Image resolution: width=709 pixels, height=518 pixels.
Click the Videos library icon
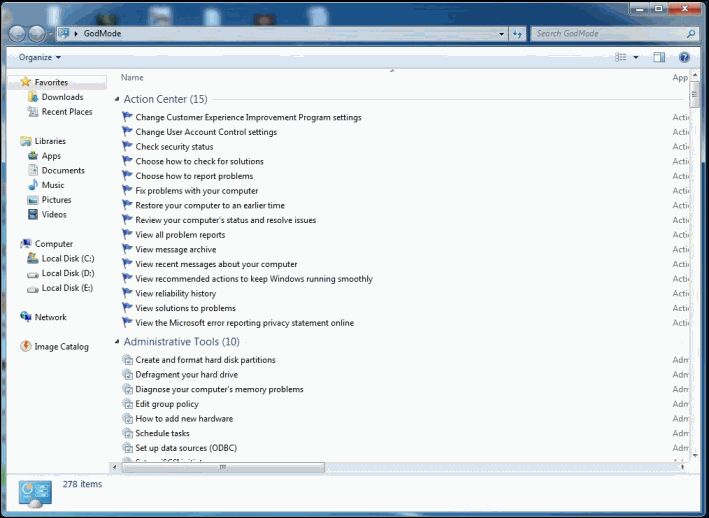[x=33, y=214]
